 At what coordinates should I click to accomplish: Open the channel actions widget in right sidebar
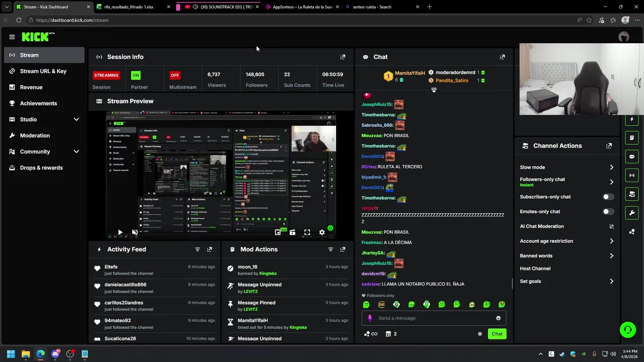[632, 194]
